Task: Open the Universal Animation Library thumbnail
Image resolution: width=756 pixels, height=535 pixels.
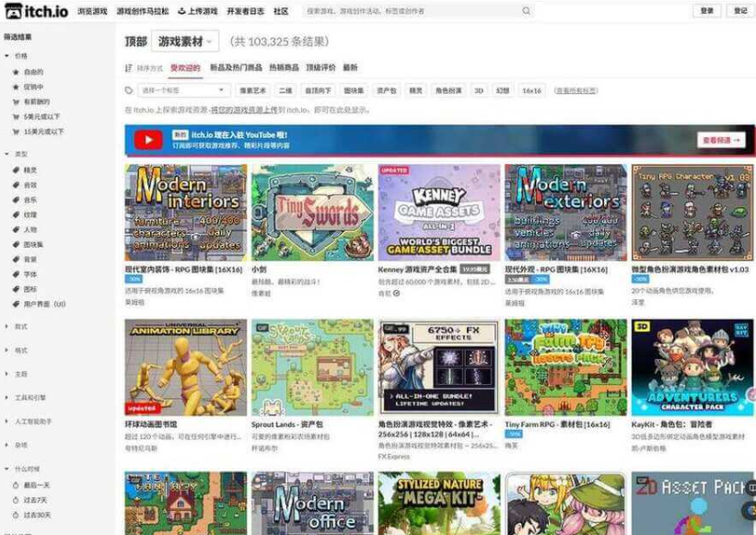Action: point(186,367)
